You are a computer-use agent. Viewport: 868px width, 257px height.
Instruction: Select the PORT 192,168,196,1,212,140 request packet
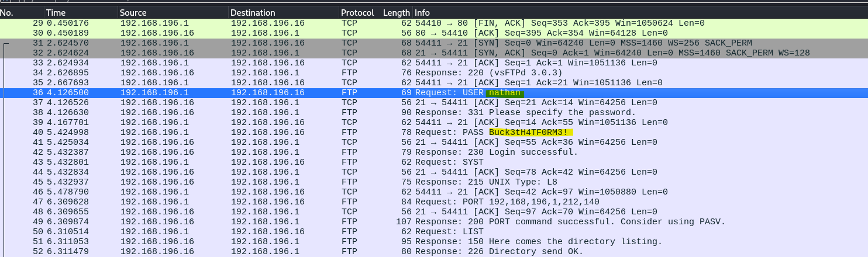(434, 202)
